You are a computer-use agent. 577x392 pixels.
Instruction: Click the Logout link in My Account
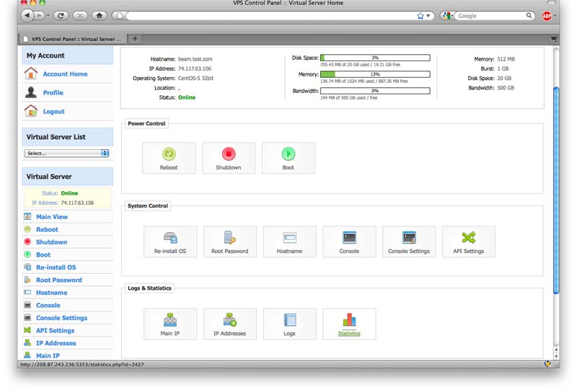tap(53, 112)
